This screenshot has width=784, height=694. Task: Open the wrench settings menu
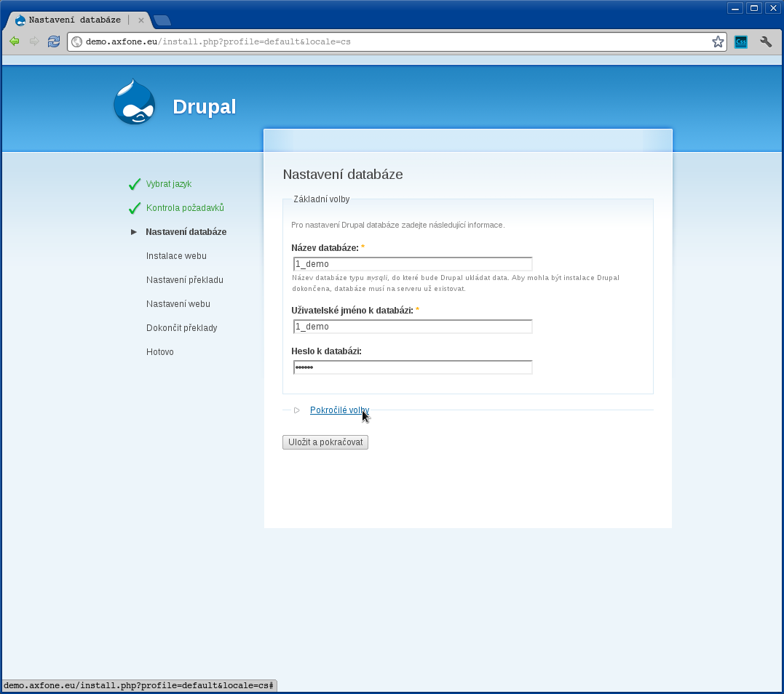pos(766,41)
